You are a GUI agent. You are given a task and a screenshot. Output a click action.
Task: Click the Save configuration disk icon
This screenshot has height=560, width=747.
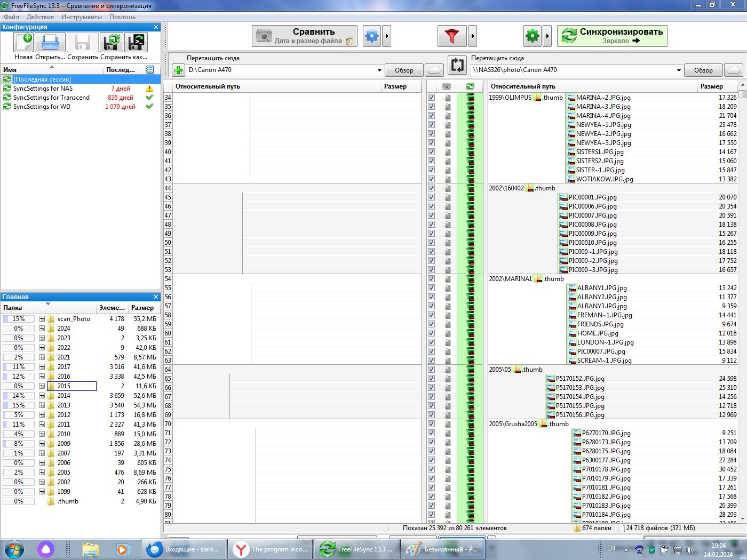83,42
